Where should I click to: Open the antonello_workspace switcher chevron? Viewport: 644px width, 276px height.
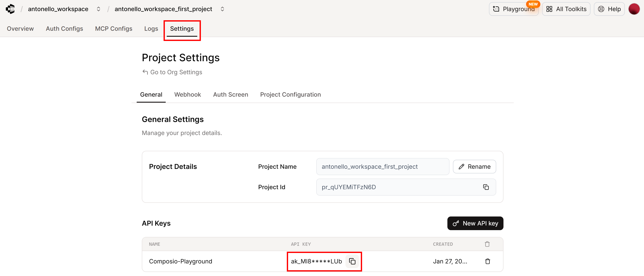coord(98,9)
